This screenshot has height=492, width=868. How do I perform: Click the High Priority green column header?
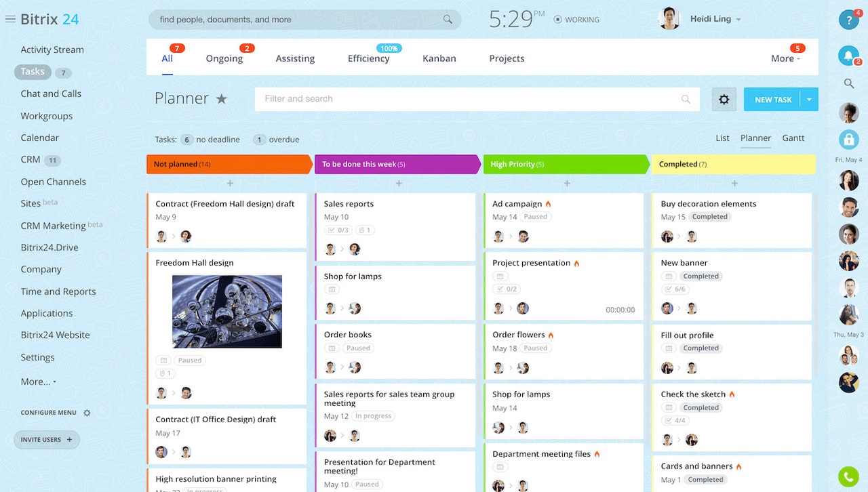pyautogui.click(x=566, y=164)
